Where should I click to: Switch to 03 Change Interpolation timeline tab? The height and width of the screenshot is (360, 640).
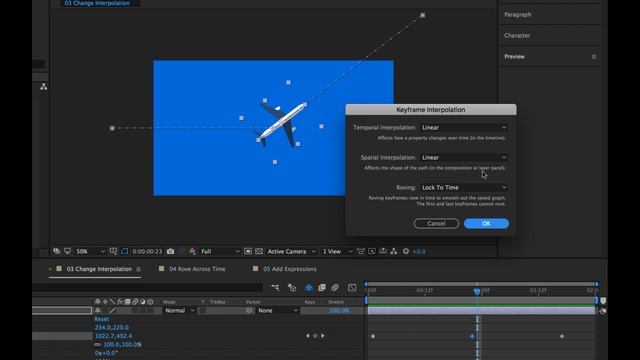click(x=99, y=269)
